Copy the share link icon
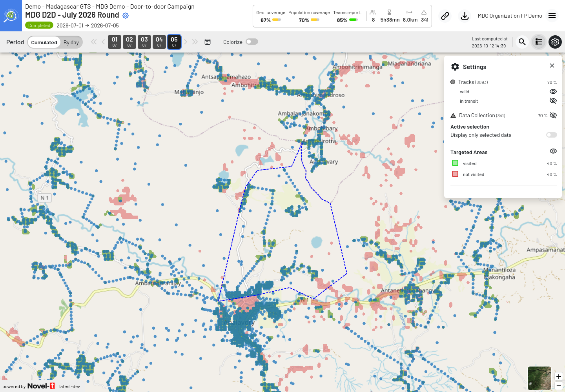The image size is (565, 392). click(445, 16)
